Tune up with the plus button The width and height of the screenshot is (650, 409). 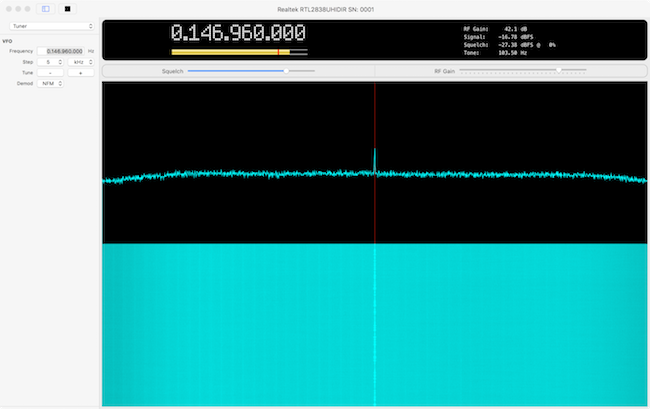pyautogui.click(x=81, y=73)
